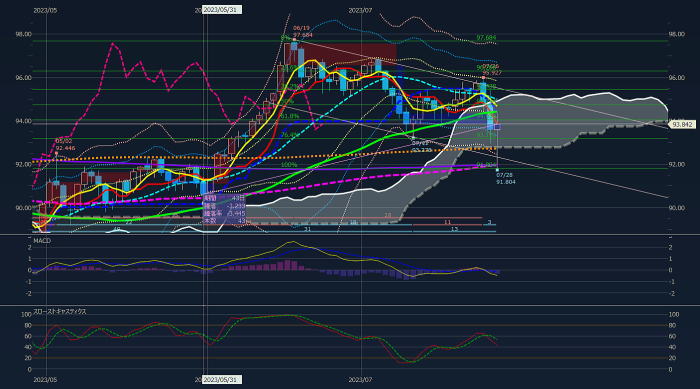Click stochastics 20 on the left scale
Viewport: 700px width, 389px height.
[x=28, y=358]
